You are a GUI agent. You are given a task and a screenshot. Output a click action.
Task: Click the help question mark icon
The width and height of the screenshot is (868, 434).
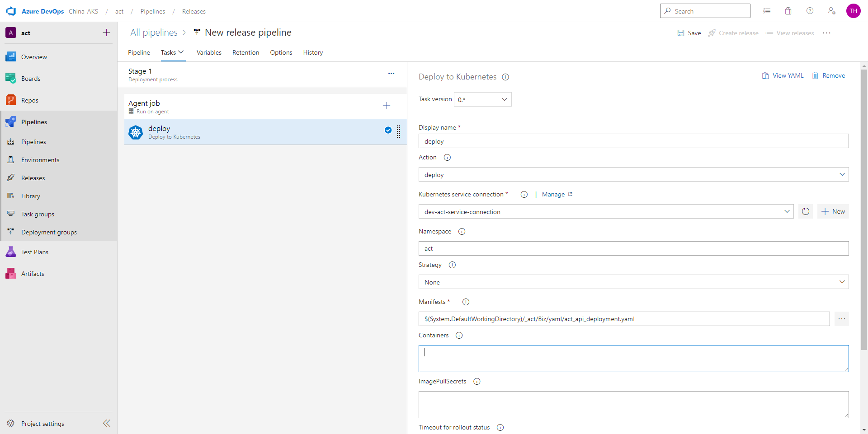point(810,11)
